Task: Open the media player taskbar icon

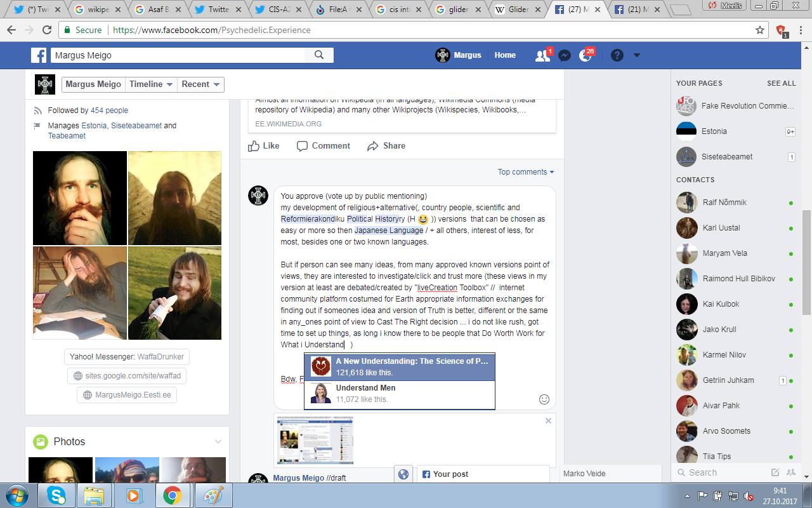Action: click(134, 495)
